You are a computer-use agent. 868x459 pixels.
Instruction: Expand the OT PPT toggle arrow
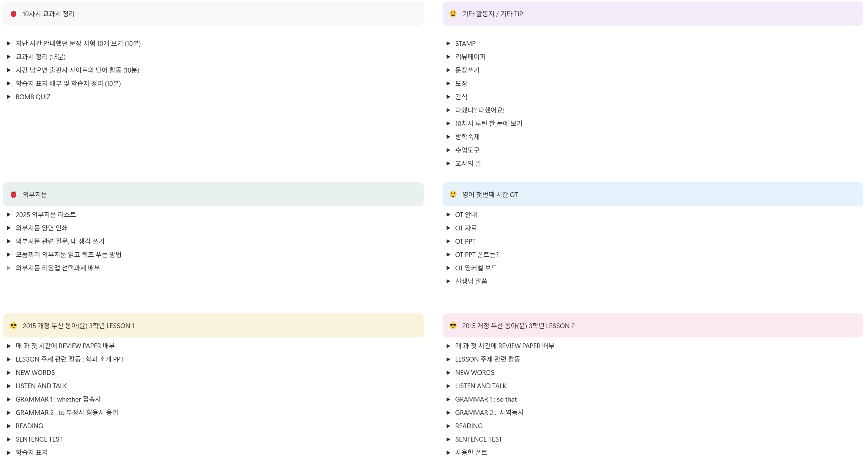click(x=448, y=242)
